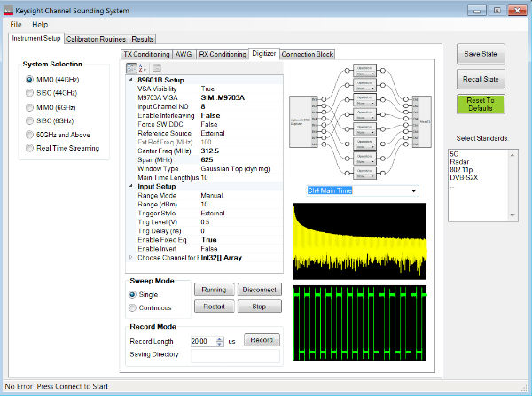532x396 pixels.
Task: Click the Alphabetical sort icon
Action: coord(142,67)
